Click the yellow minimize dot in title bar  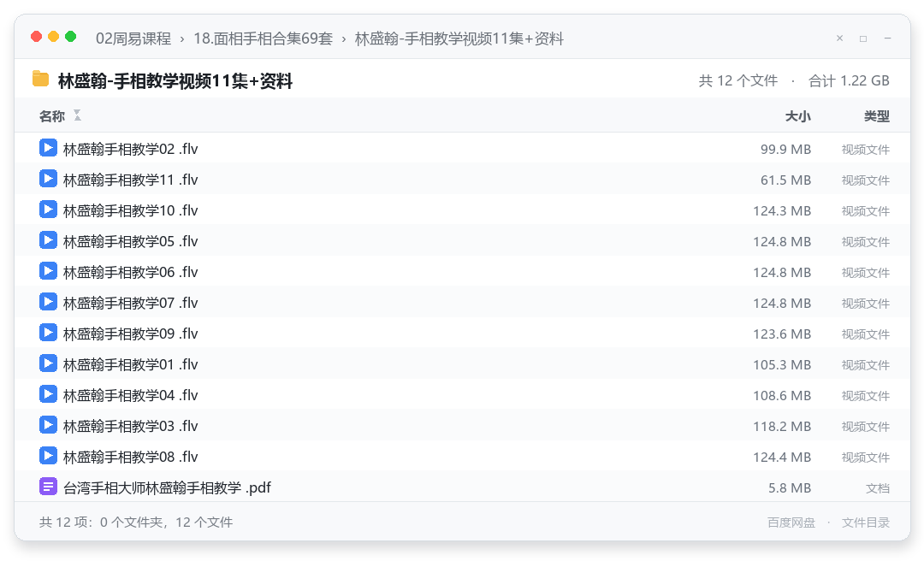54,37
